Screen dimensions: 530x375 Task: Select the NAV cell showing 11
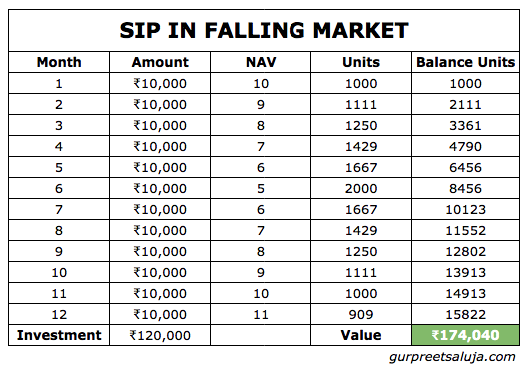pos(261,314)
